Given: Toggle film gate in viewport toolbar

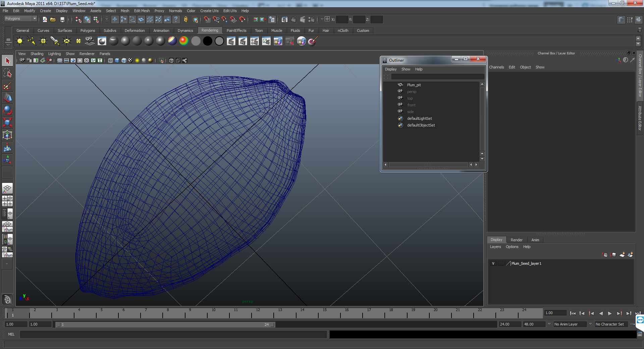Looking at the screenshot, I should pyautogui.click(x=66, y=60).
